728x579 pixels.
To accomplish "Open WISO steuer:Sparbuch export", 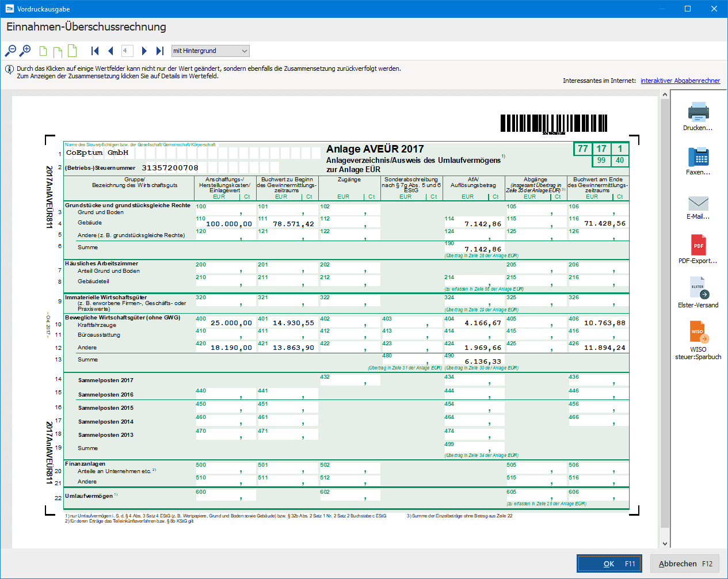I will click(698, 340).
